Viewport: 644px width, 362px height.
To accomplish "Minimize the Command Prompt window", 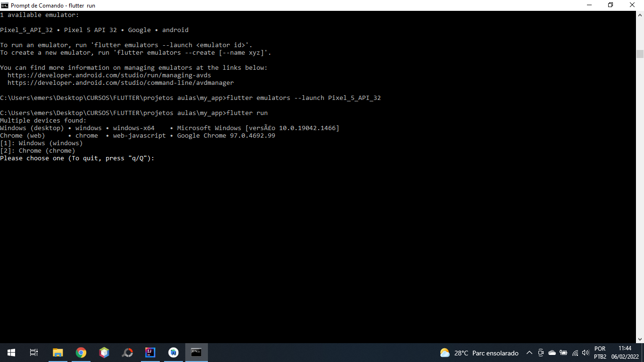I will (x=589, y=5).
